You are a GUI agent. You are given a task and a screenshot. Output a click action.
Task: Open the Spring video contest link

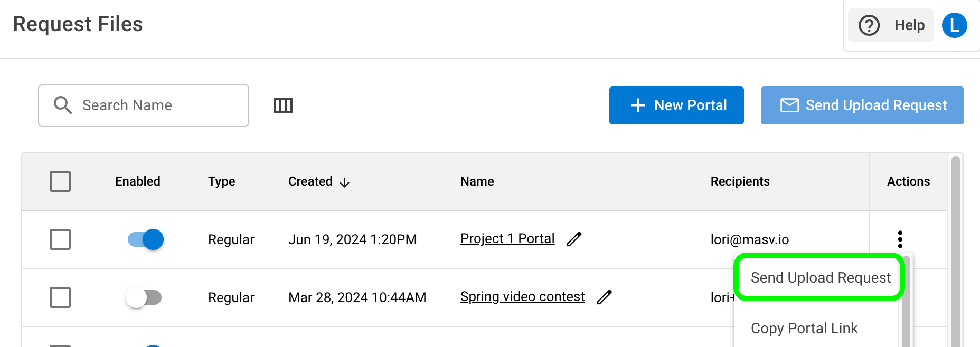(x=522, y=296)
